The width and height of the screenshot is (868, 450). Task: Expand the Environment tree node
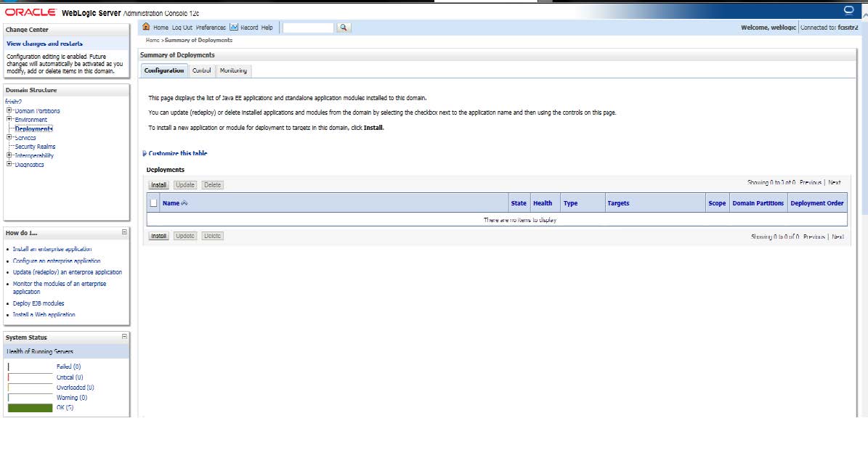click(9, 120)
